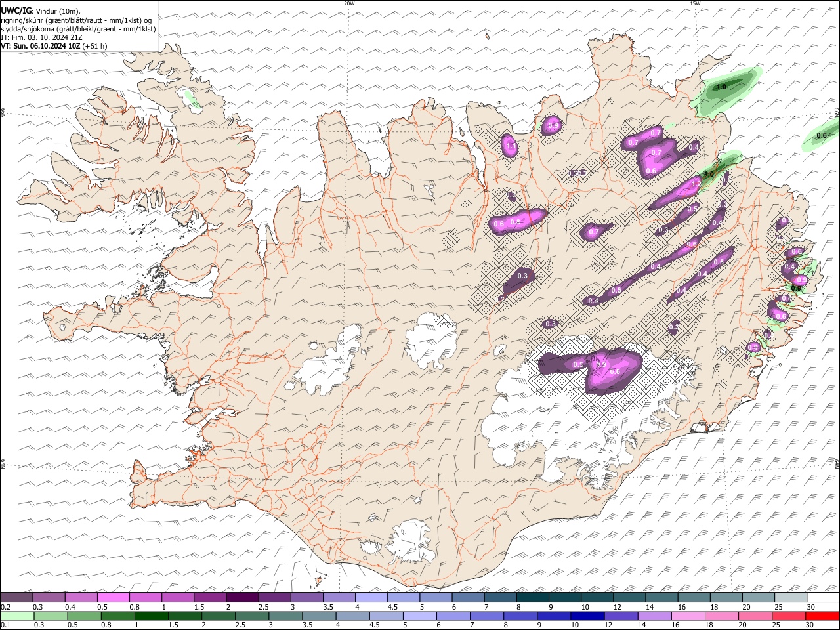Pick the lower scale light pink swatch at 16
The height and width of the screenshot is (630, 840).
pos(688,616)
